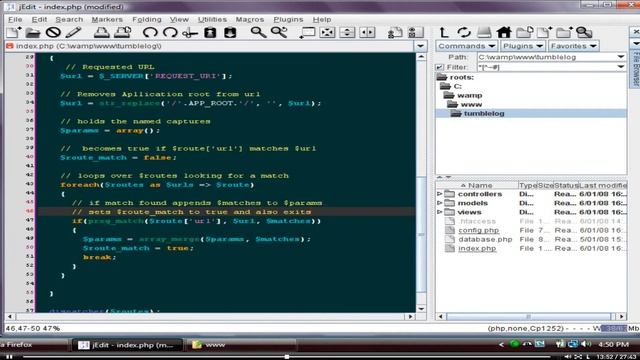The height and width of the screenshot is (360, 640).
Task: Expand the models folder
Action: pos(440,203)
